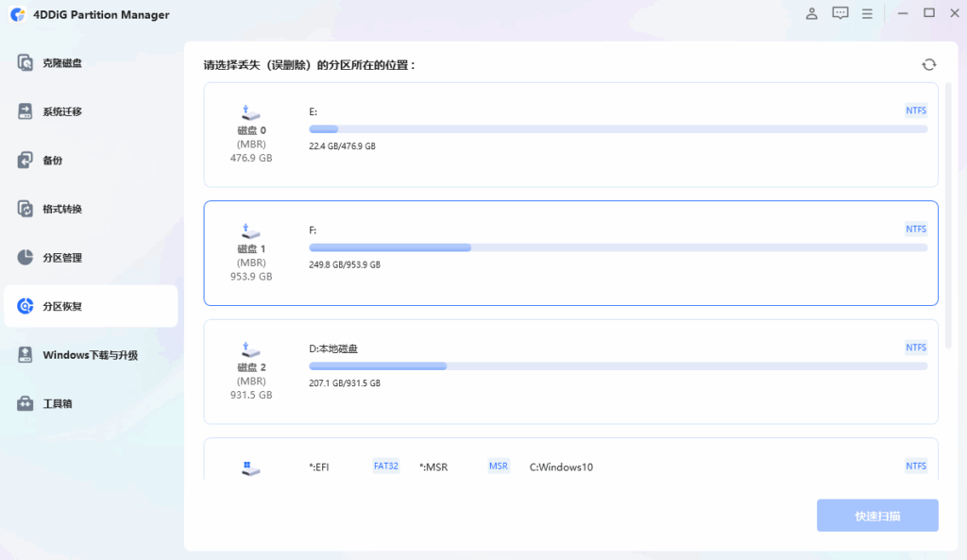This screenshot has width=967, height=560.
Task: Click the Windows system disk icon
Action: click(x=250, y=468)
